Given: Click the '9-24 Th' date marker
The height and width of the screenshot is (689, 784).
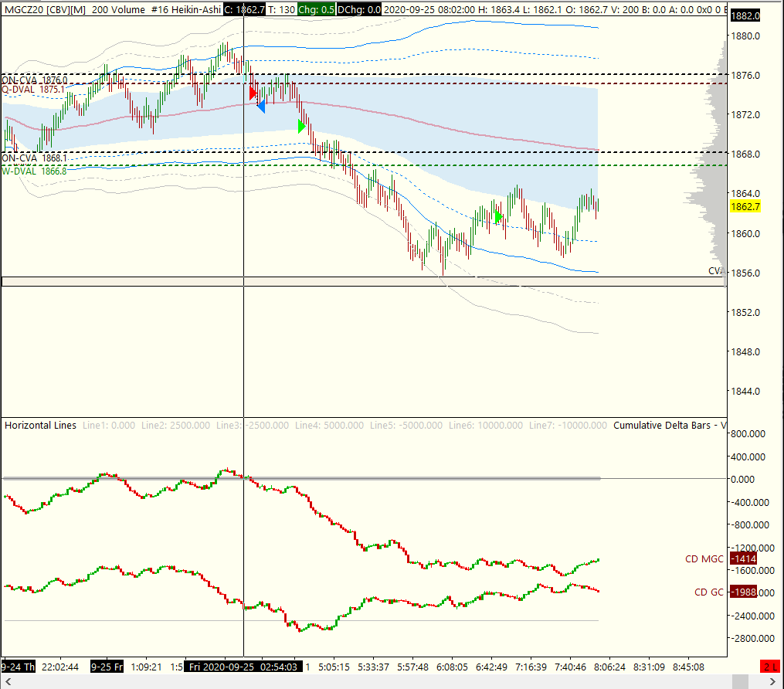Looking at the screenshot, I should 18,667.
